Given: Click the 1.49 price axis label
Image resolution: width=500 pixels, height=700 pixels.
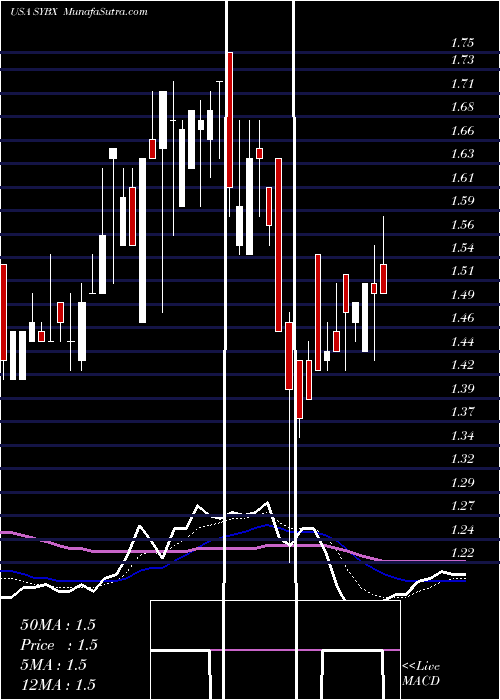Looking at the screenshot, I should point(462,295).
